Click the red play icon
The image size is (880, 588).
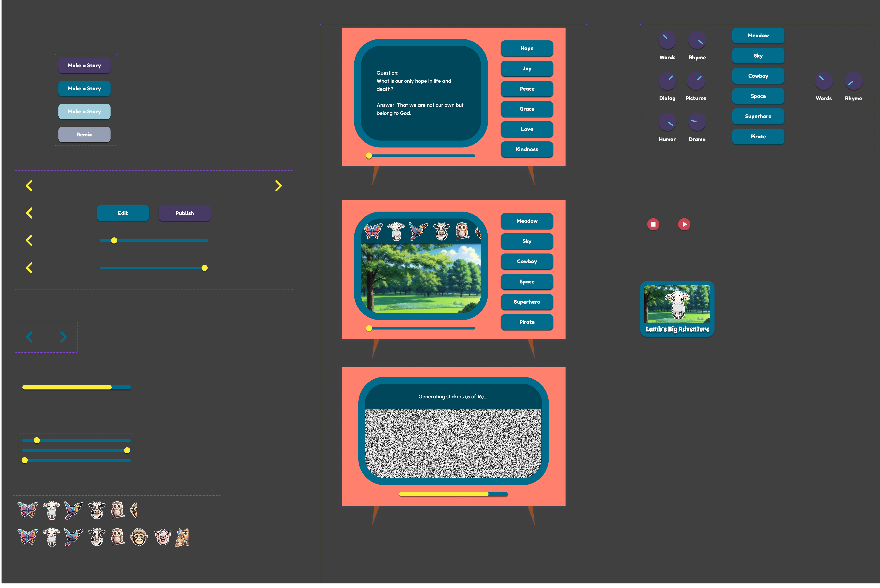684,224
